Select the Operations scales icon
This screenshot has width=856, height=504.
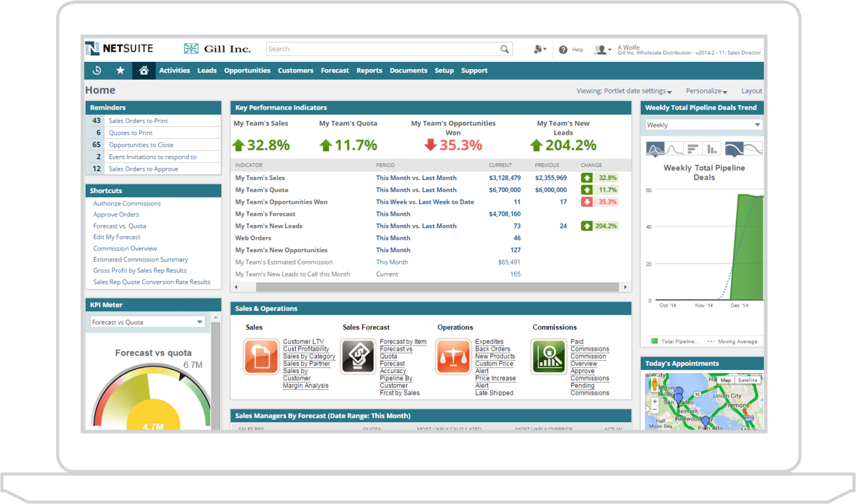[453, 356]
